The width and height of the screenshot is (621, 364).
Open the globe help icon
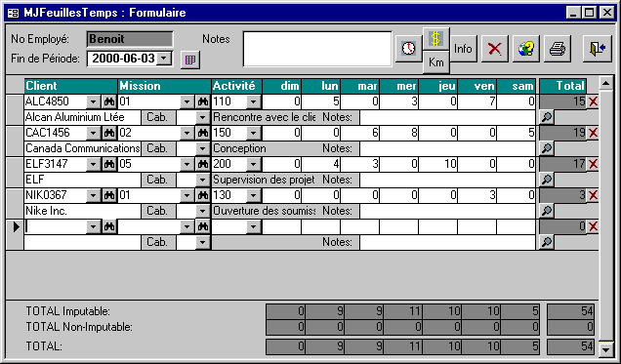coord(526,49)
